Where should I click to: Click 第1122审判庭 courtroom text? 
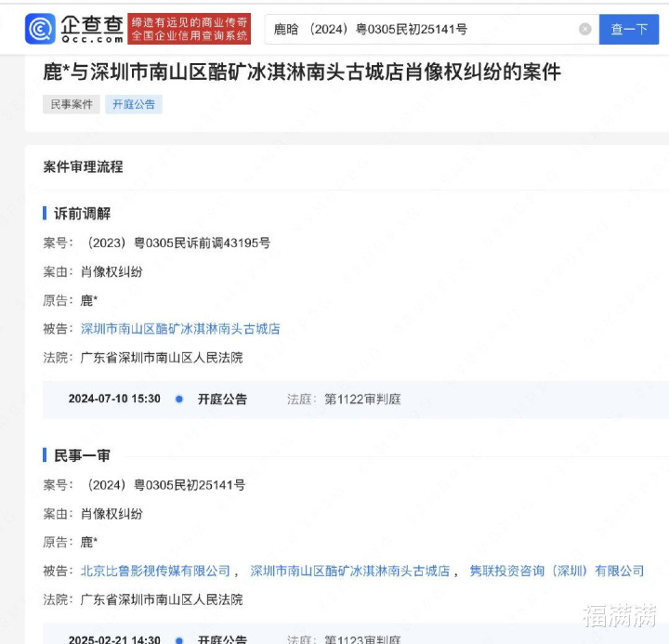[362, 399]
